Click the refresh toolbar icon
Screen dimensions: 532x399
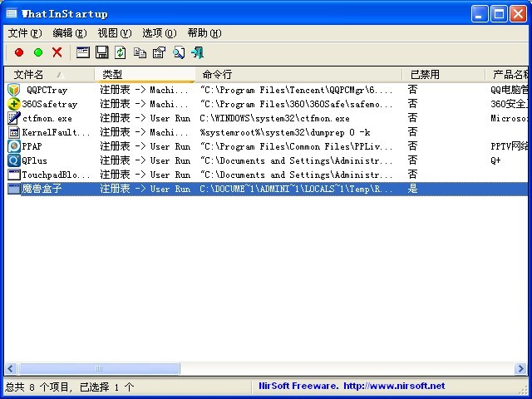121,52
